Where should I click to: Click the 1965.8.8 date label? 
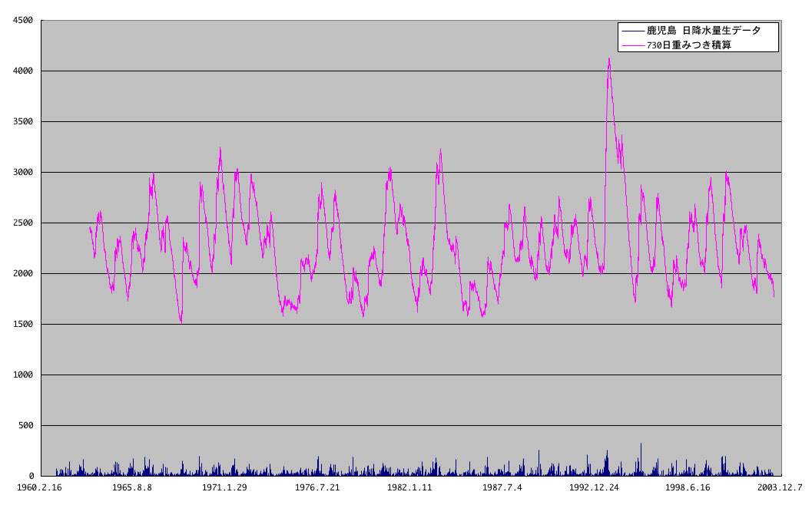[x=132, y=487]
